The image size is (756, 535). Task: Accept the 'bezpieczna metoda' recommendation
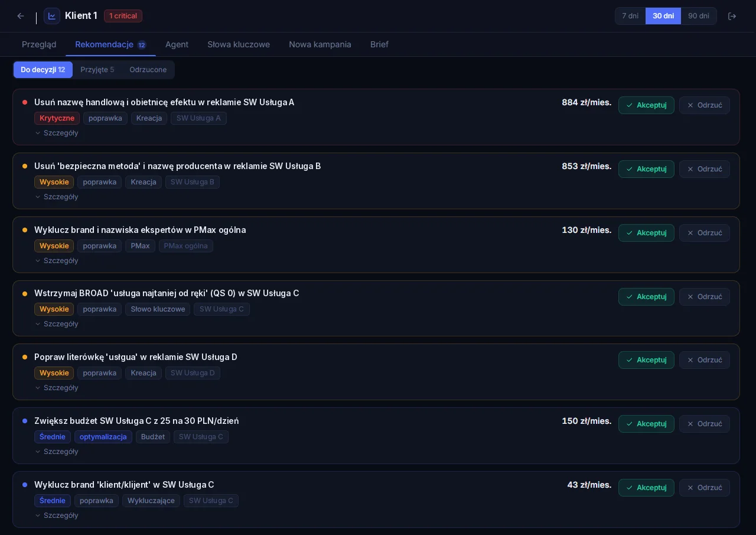tap(646, 169)
